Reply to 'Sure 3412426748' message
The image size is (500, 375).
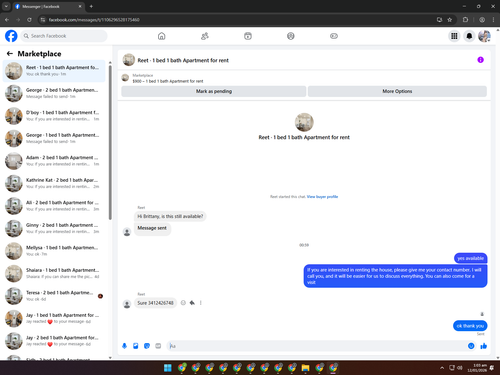(x=192, y=303)
